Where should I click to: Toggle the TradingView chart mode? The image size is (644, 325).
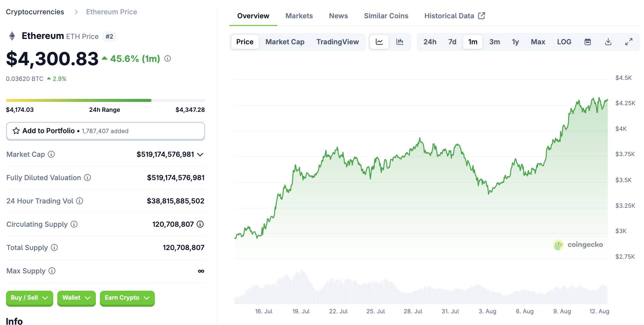[337, 42]
